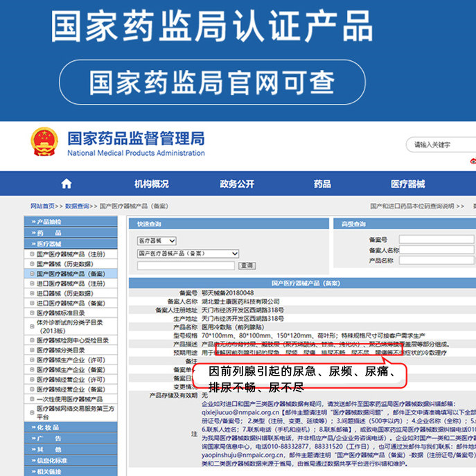Image resolution: width=476 pixels, height=476 pixels.
Task: Click plus icon beside 一次性使用医疗器械产品
Action: coord(32,399)
